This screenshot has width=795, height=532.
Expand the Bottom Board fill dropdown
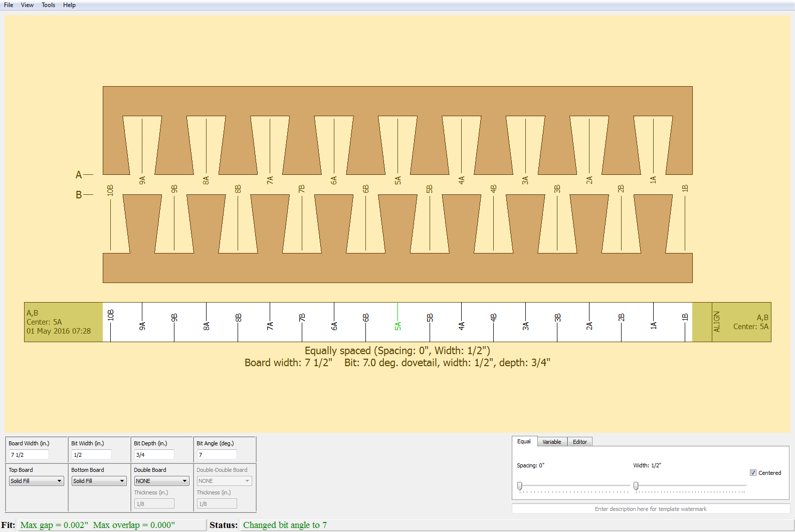99,481
